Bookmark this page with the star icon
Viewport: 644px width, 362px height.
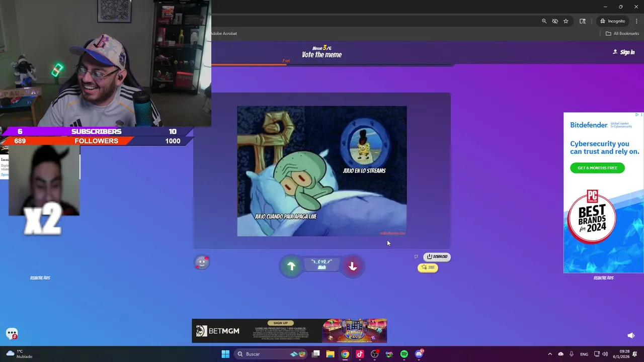point(566,21)
